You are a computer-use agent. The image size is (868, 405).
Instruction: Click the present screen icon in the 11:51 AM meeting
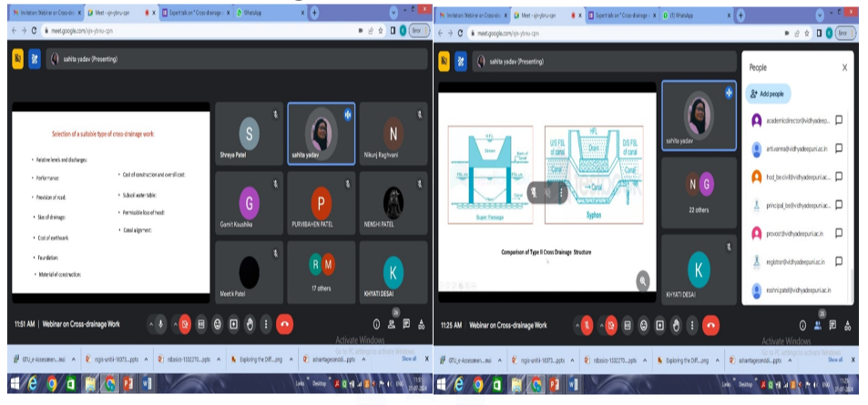(234, 323)
